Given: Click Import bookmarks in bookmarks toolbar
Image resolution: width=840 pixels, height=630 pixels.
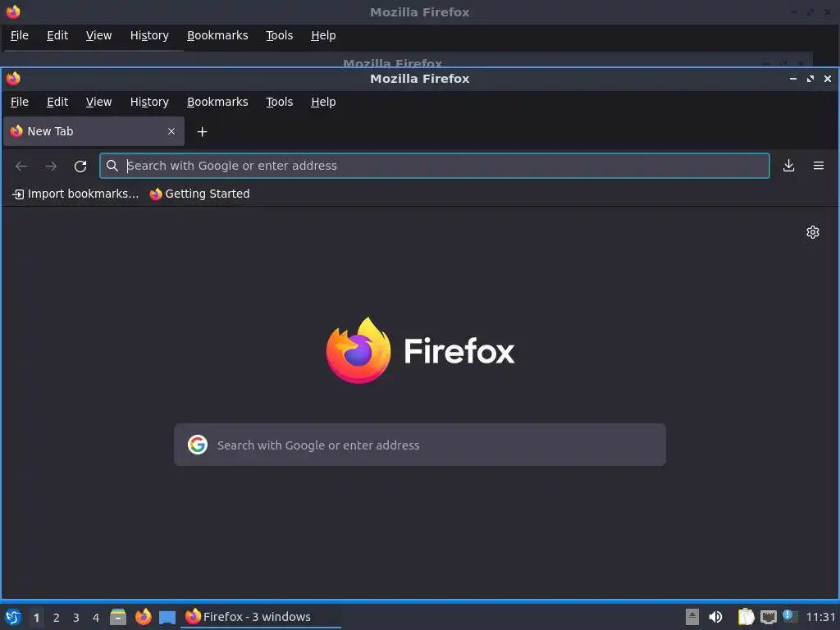Looking at the screenshot, I should [75, 194].
